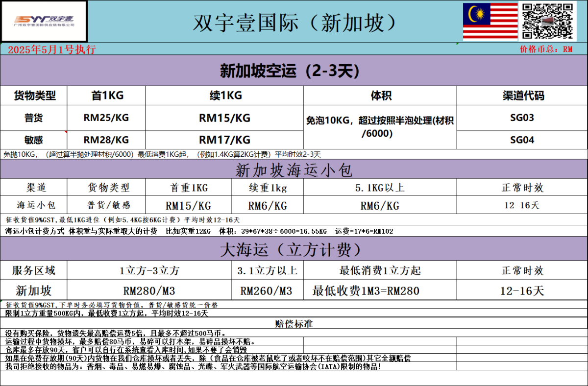This screenshot has width=588, height=386.
Task: Select channel code SG03
Action: [522, 118]
